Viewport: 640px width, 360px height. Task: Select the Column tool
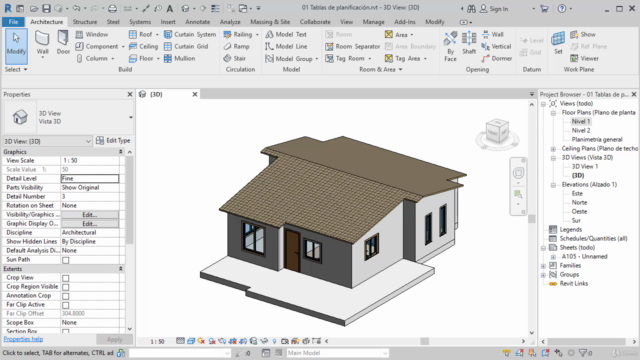[x=94, y=58]
